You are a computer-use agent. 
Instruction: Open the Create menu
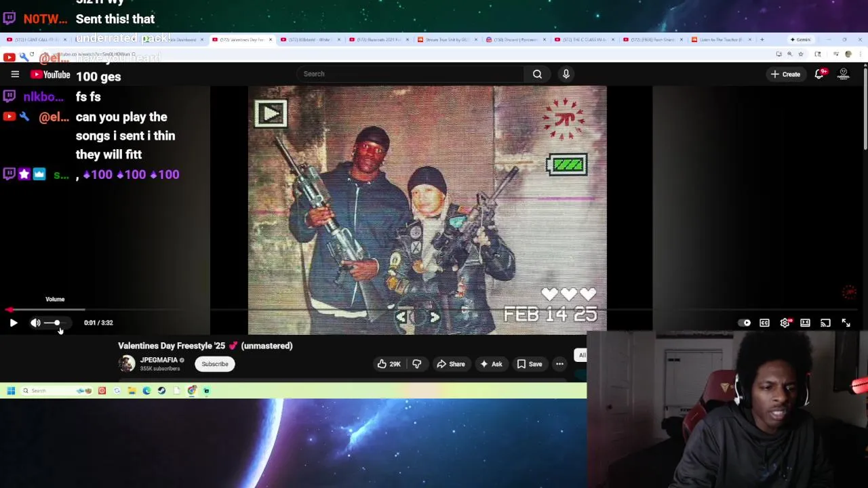[x=785, y=74]
